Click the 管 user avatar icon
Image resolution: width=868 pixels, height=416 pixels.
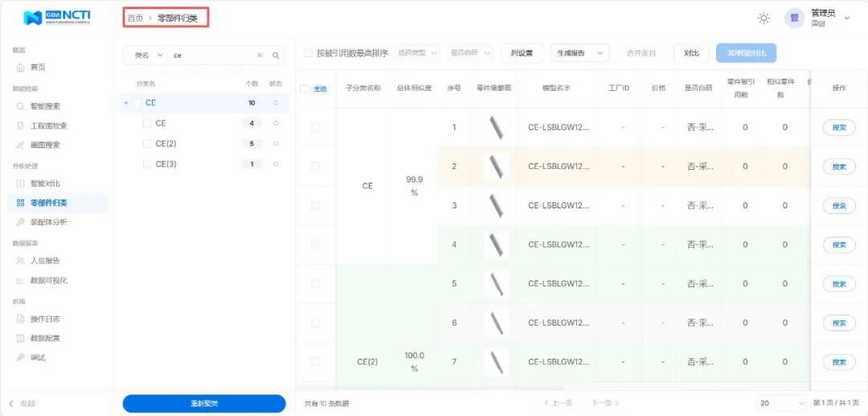[x=794, y=19]
